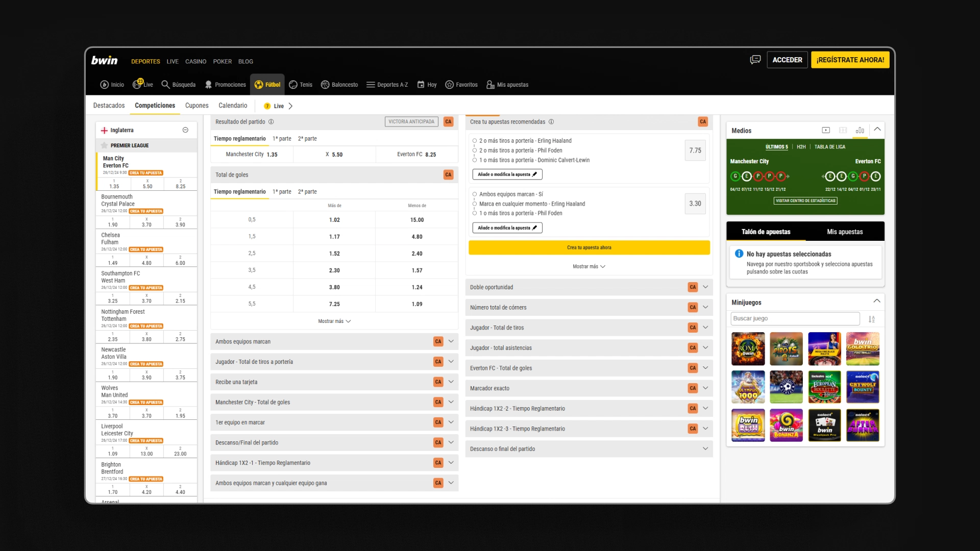The height and width of the screenshot is (551, 980).
Task: Expand Marcador exacto market
Action: click(705, 388)
